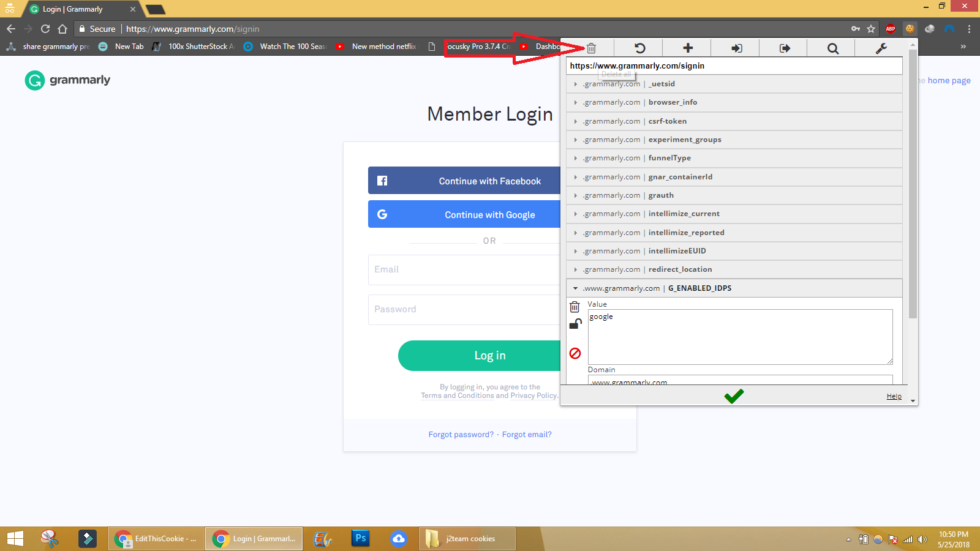Open cookie search magnifier icon

pyautogui.click(x=832, y=48)
